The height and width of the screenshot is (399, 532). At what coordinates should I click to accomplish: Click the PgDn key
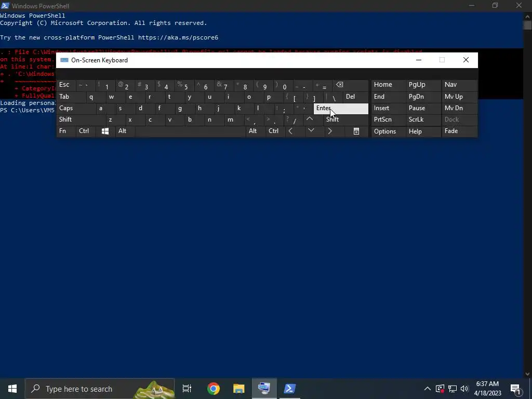pos(423,97)
